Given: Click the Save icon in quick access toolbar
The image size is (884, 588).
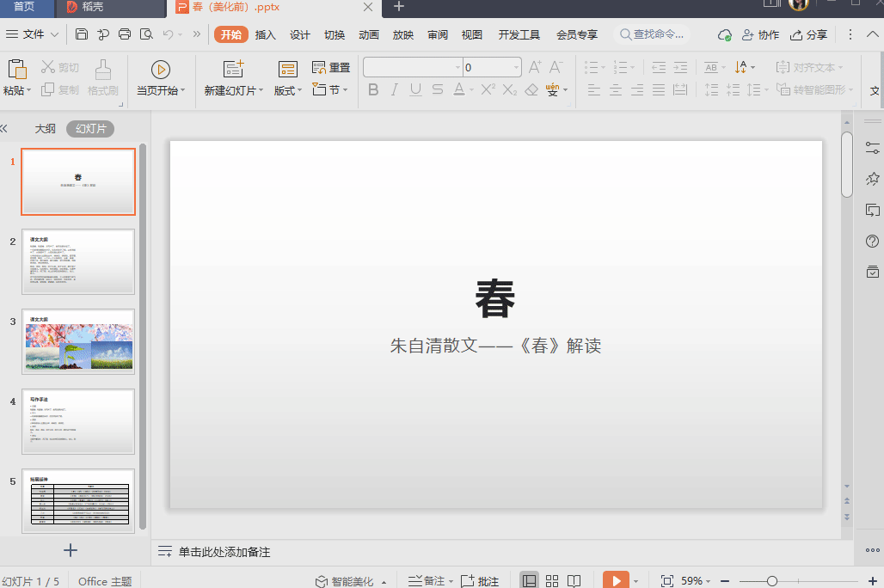Looking at the screenshot, I should (x=81, y=34).
